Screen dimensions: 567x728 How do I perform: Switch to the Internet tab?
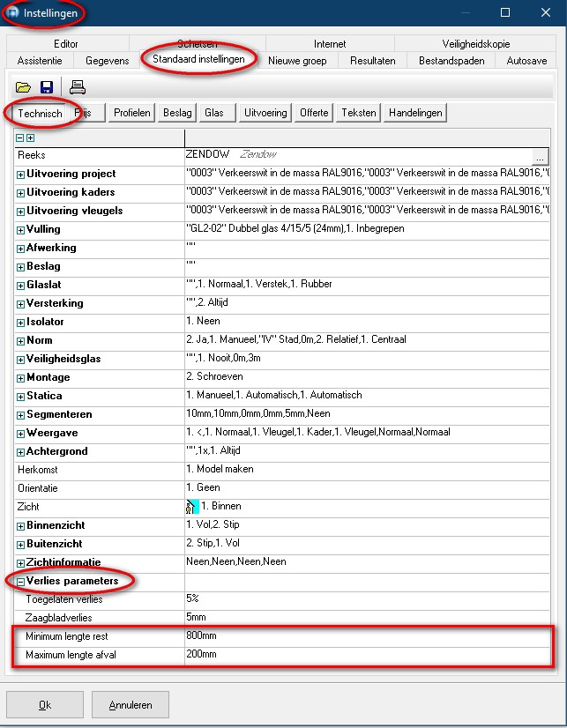[x=330, y=44]
